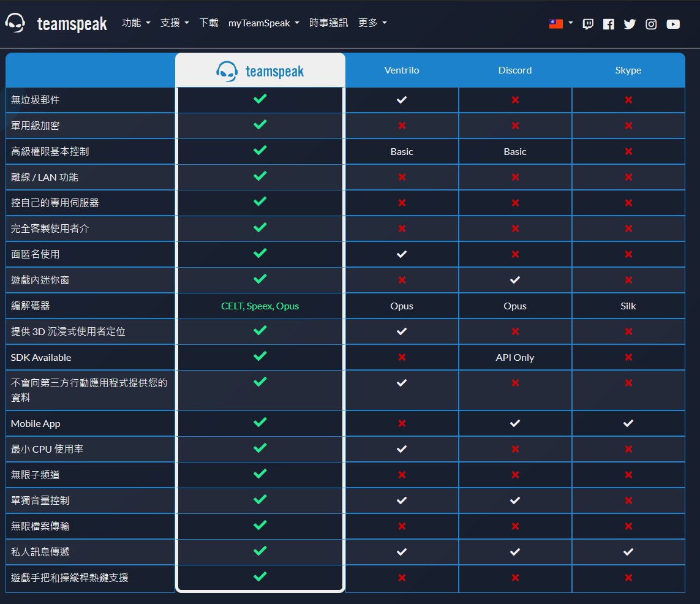Click Skype red cross for 軍用級加密

point(628,126)
